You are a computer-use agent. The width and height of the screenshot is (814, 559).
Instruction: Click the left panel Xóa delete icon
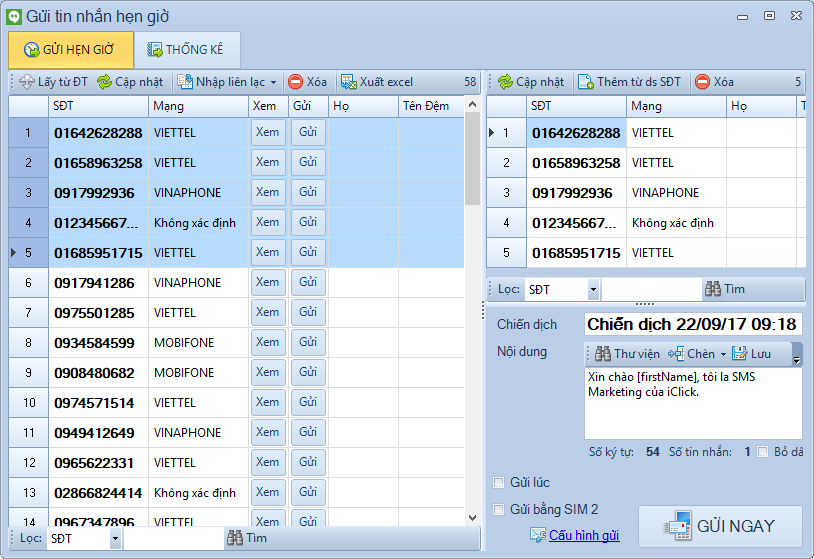[295, 82]
